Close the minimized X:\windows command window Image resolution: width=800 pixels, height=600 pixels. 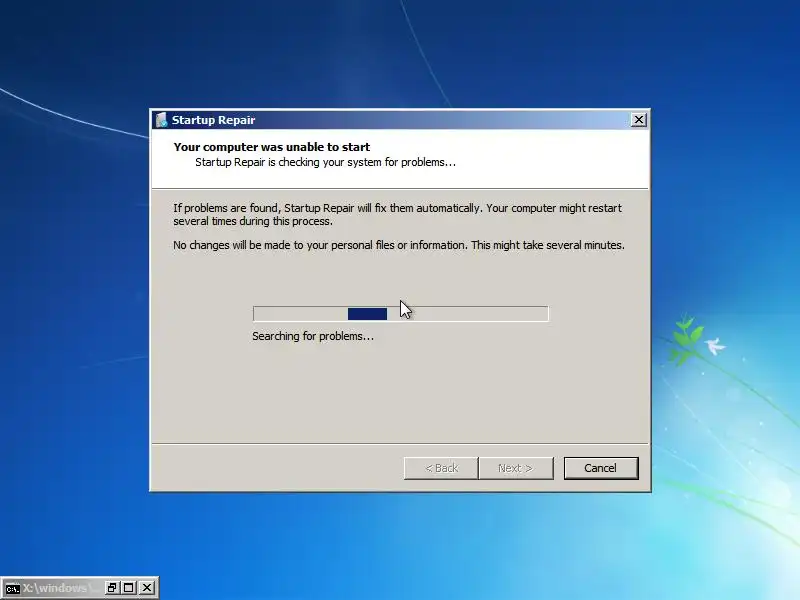pos(146,588)
